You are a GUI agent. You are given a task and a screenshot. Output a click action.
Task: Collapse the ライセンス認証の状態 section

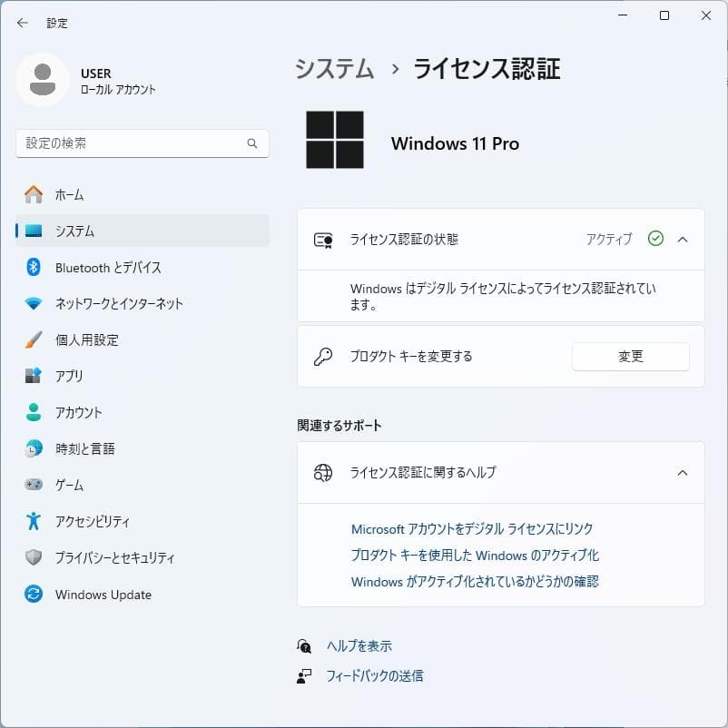point(683,239)
